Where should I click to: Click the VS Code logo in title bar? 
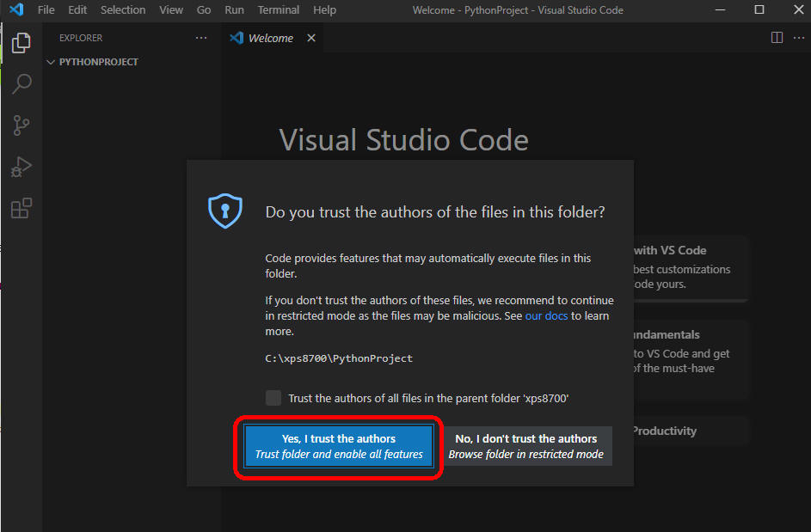[16, 9]
